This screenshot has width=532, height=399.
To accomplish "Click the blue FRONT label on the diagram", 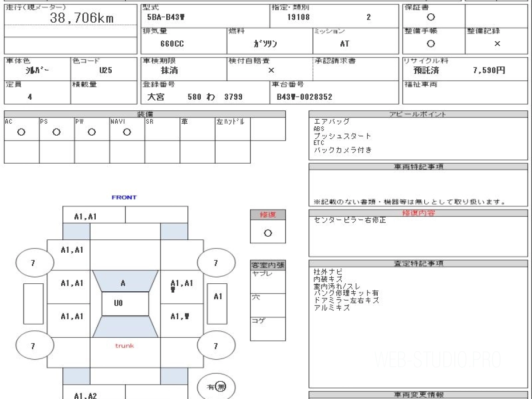I will (124, 197).
